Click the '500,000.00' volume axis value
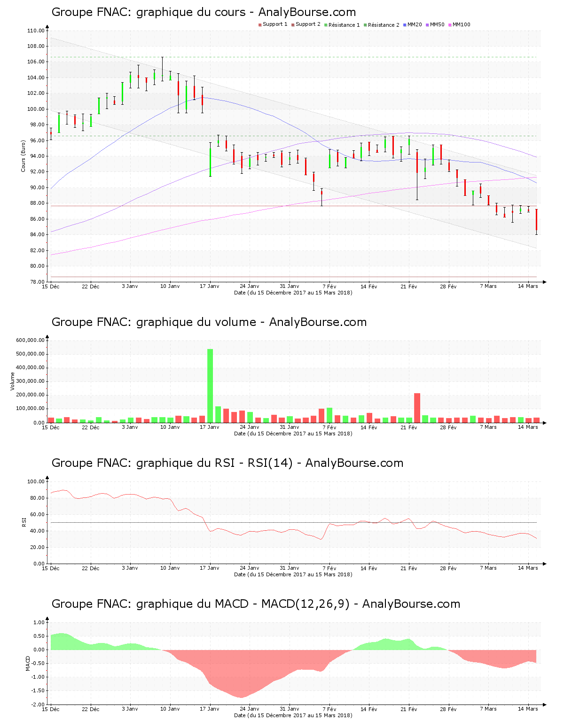The image size is (564, 728). pos(31,354)
